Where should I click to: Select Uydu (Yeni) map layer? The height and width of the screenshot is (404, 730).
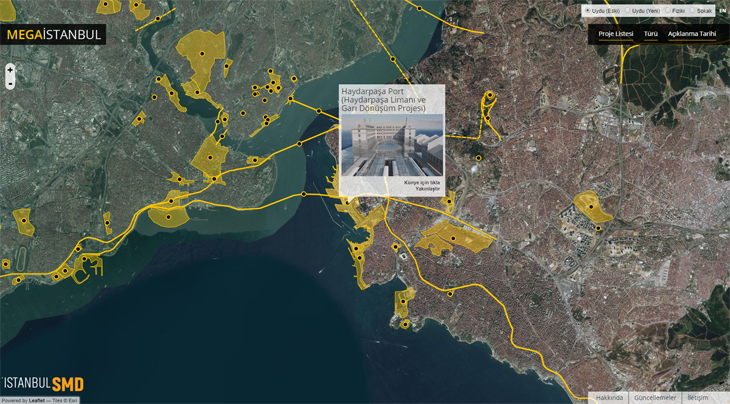click(x=642, y=10)
